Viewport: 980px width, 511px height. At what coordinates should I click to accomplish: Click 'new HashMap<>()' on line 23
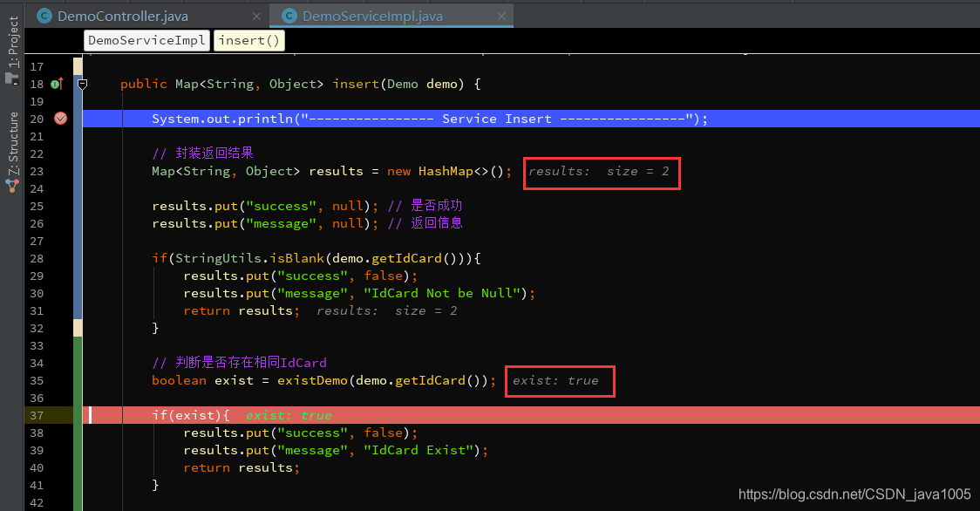point(446,172)
